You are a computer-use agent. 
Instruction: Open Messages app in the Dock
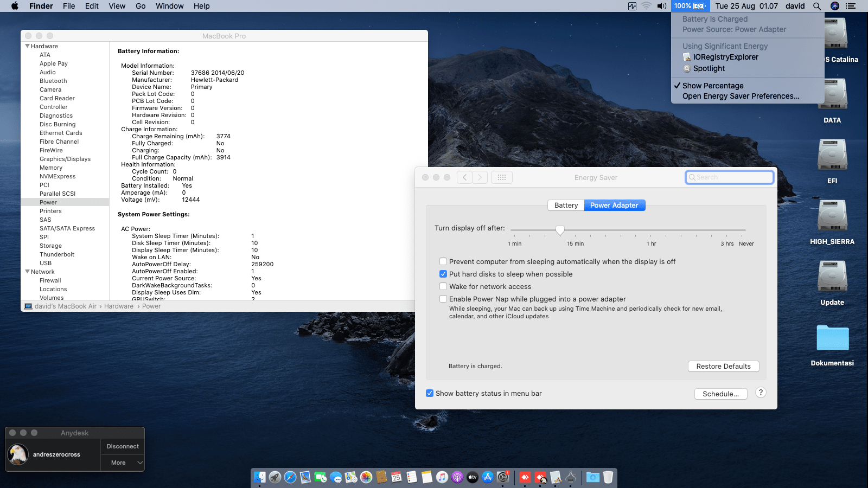336,477
